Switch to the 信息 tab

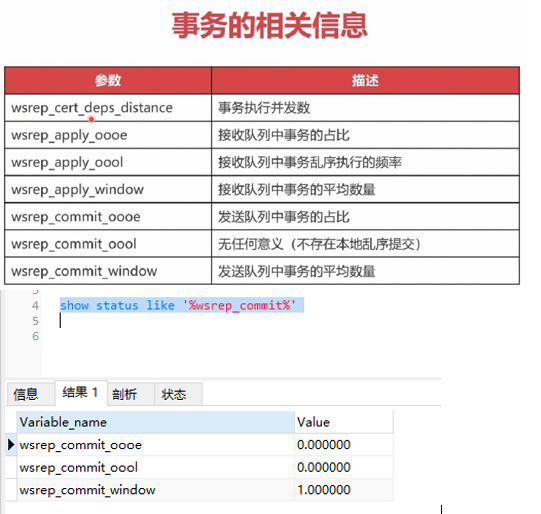pos(30,394)
